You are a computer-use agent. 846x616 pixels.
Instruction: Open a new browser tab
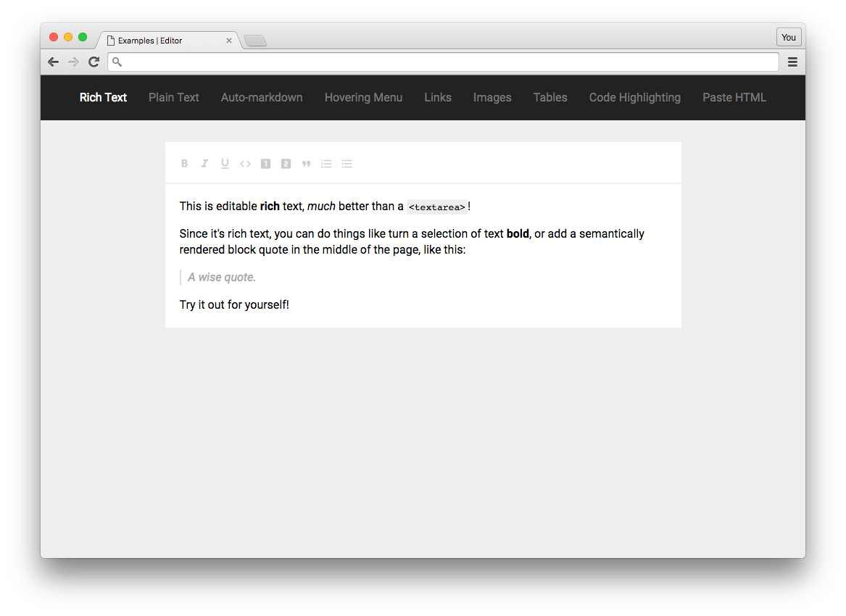tap(255, 41)
